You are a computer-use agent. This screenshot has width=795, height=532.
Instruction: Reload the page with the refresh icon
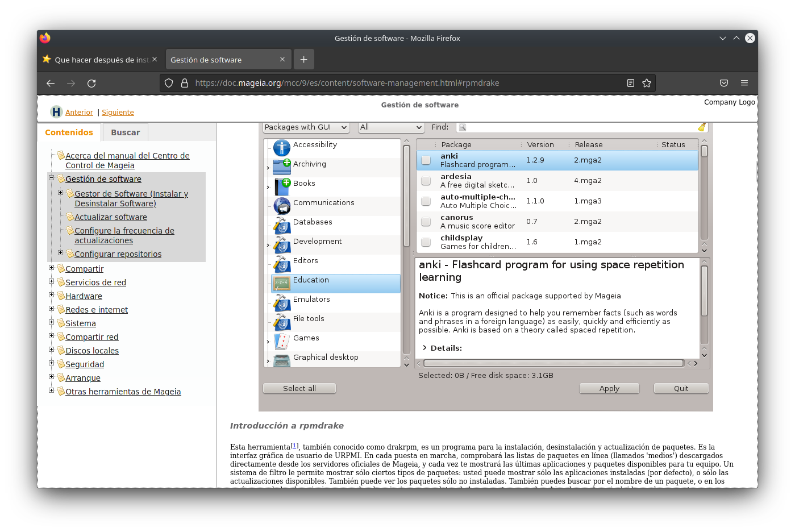pos(91,83)
